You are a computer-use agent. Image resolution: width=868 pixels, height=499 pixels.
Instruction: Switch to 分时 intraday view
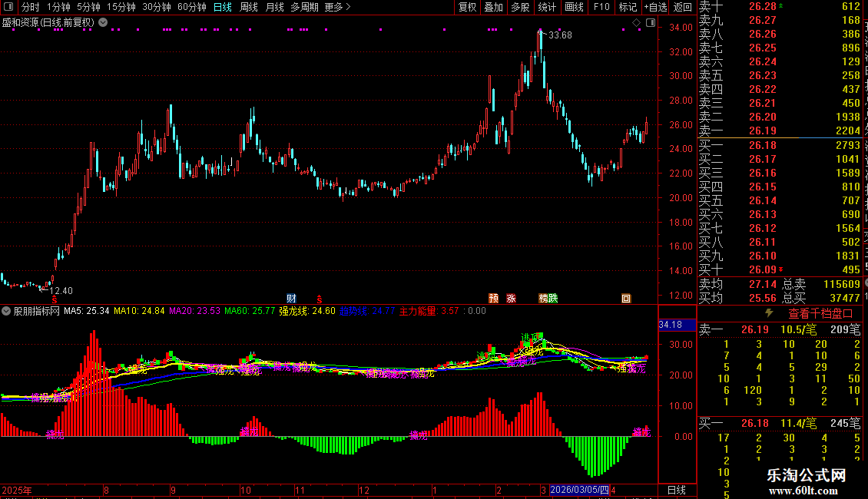pyautogui.click(x=31, y=7)
